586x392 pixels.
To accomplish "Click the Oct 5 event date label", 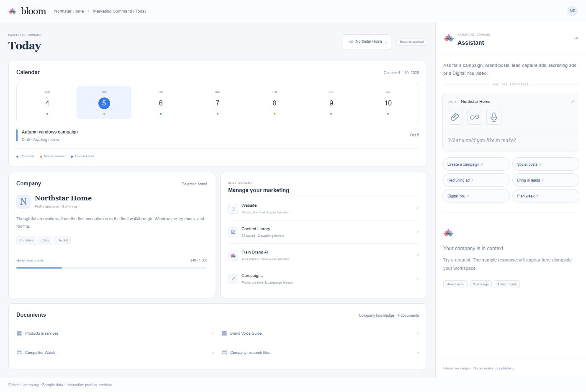I will point(414,135).
